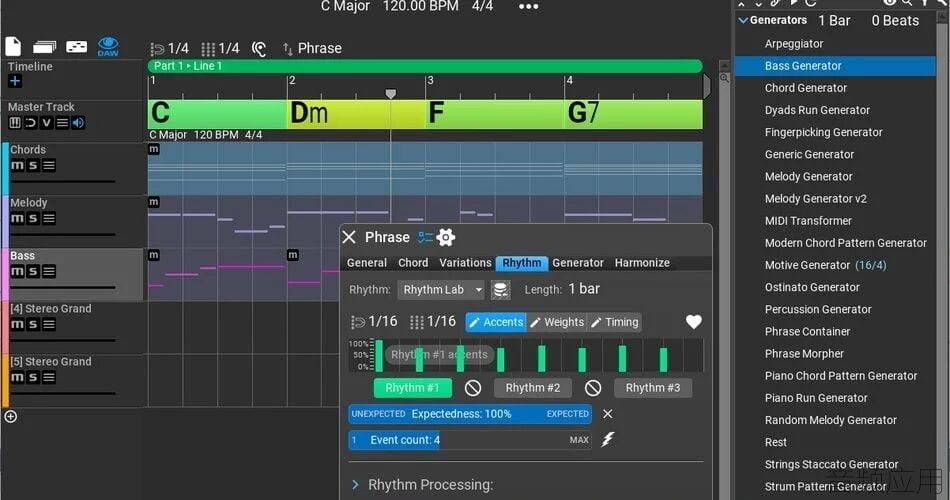The width and height of the screenshot is (950, 500).
Task: Select the Timing edit mode button
Action: point(614,322)
